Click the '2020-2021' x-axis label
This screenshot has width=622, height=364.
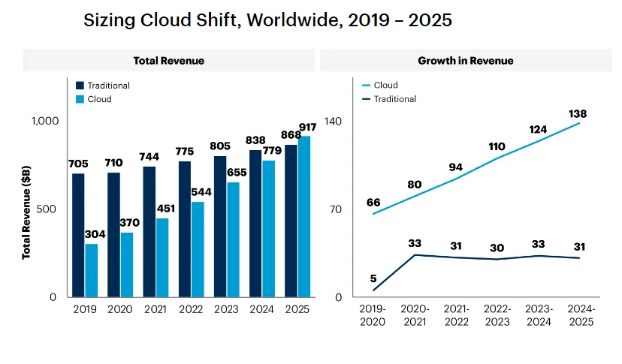[x=415, y=316]
